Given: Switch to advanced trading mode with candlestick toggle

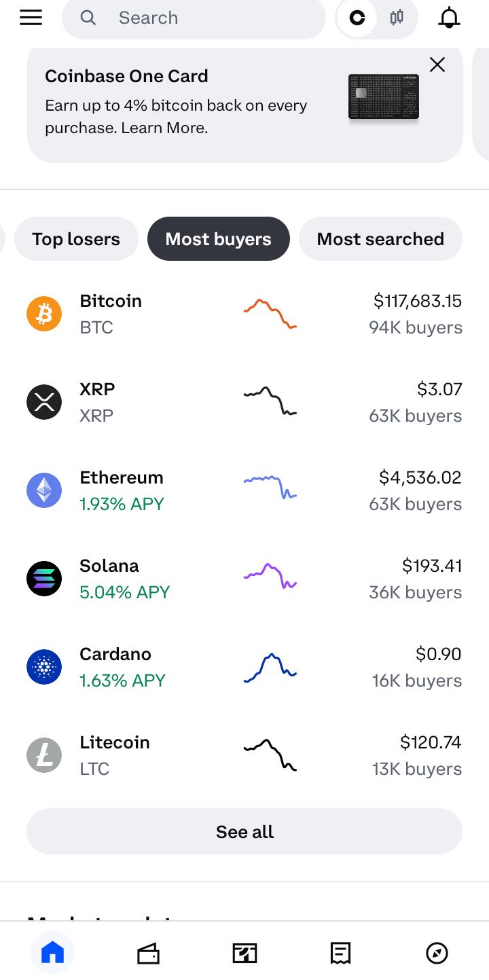Looking at the screenshot, I should [397, 18].
